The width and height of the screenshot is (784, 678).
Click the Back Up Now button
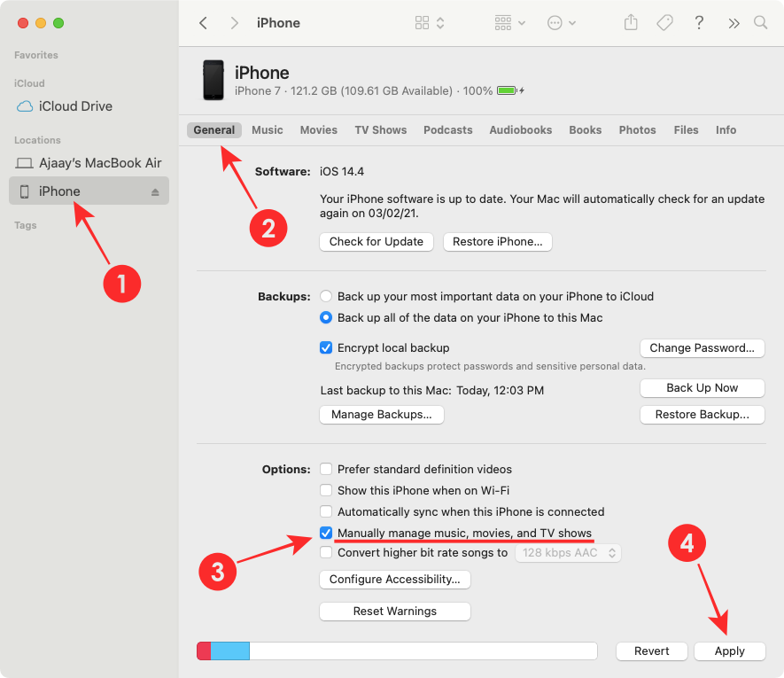(x=702, y=387)
